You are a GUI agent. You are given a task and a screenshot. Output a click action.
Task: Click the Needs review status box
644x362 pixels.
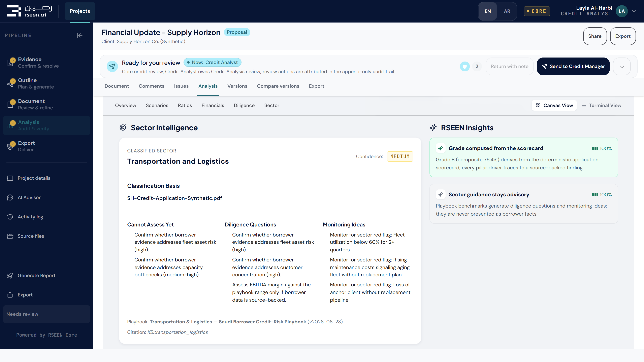click(47, 314)
